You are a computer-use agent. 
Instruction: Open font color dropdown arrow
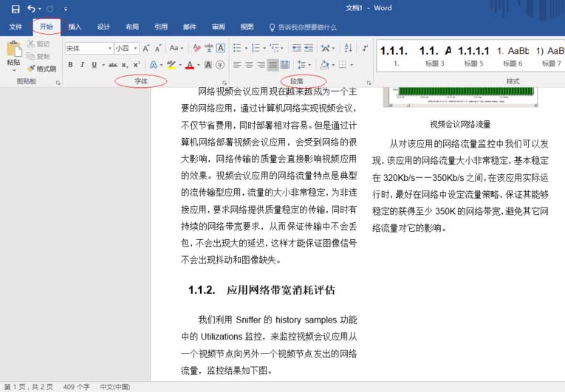coord(199,65)
